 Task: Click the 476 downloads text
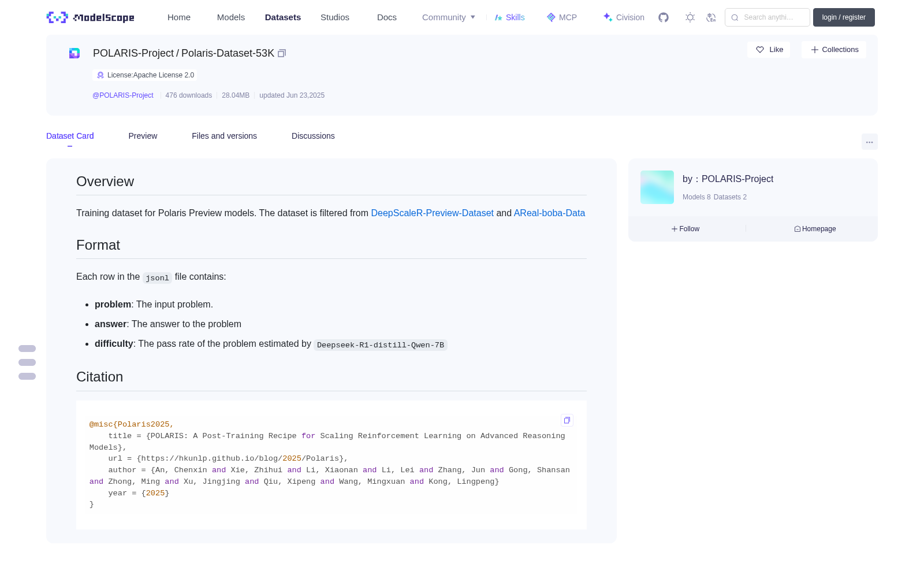pyautogui.click(x=189, y=95)
